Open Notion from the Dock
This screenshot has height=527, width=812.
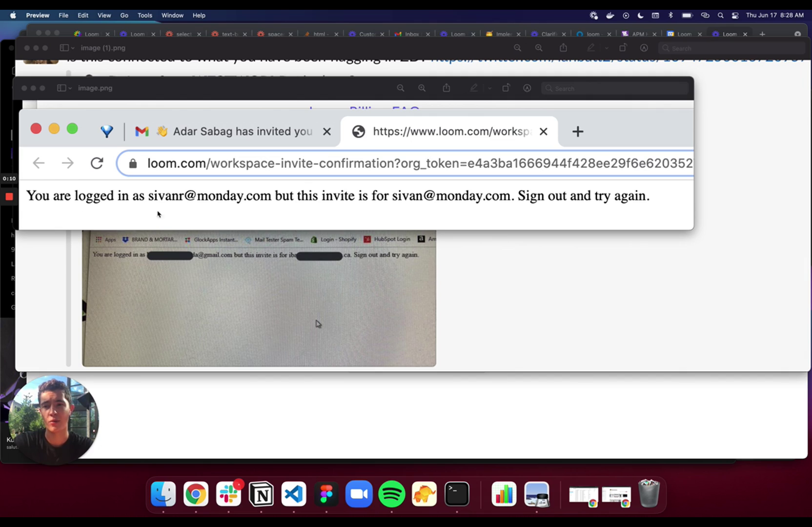pyautogui.click(x=261, y=494)
